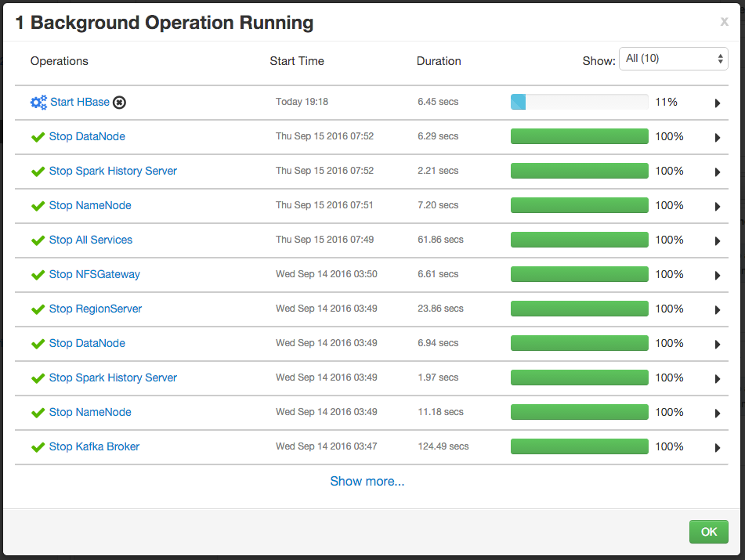Click the Stop Kafka Broker 100% progress bar

(579, 446)
